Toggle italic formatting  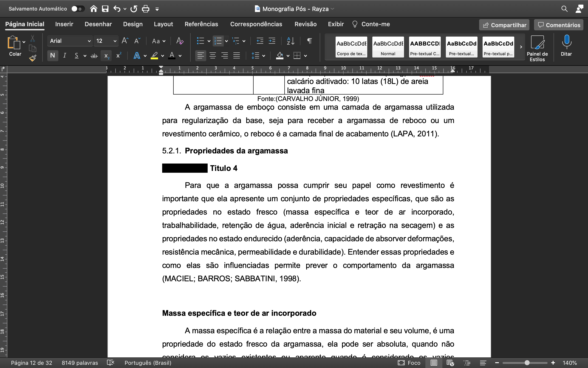(65, 55)
